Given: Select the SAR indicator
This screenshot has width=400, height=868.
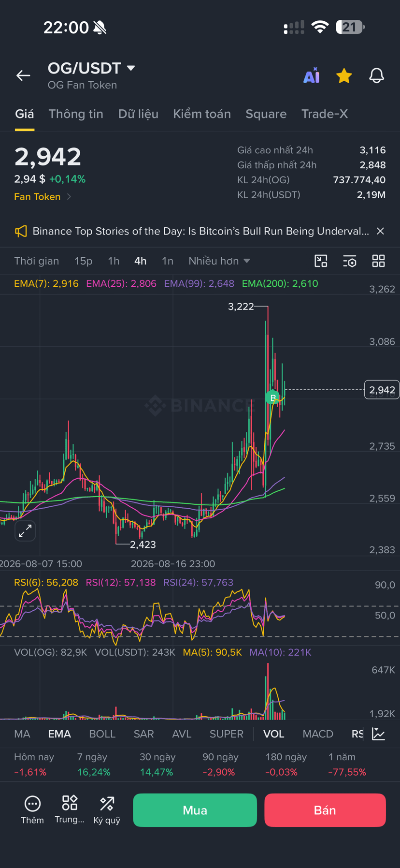Looking at the screenshot, I should (x=144, y=734).
